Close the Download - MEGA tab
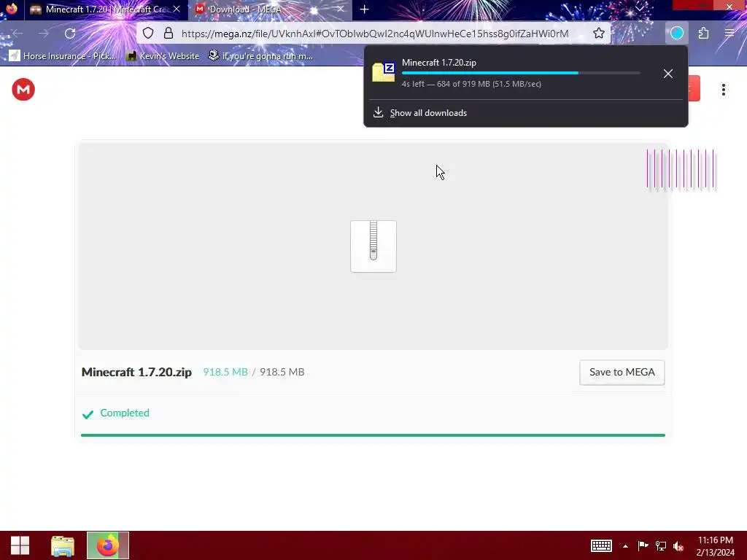Screen dimensions: 747x560 [341, 9]
